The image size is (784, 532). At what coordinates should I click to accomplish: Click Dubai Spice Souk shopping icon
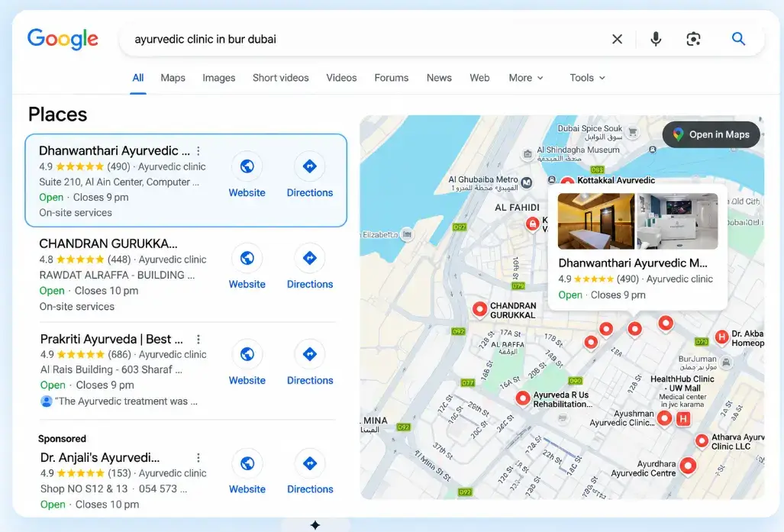[x=633, y=132]
